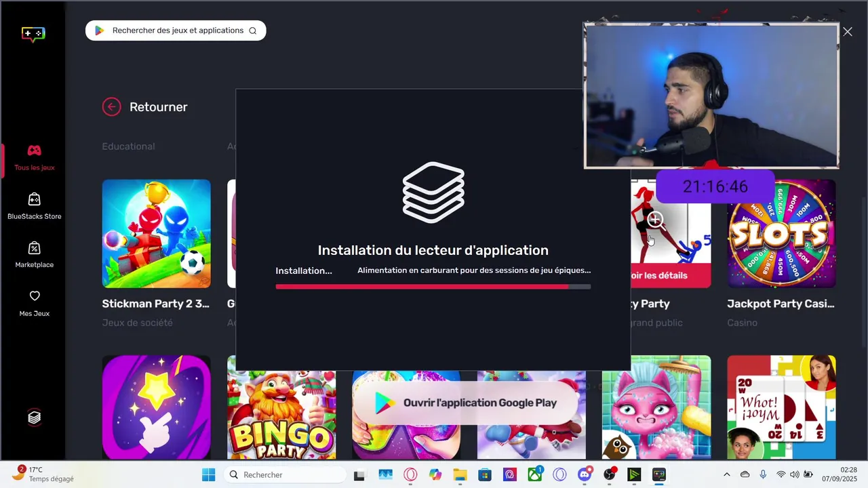Open File Explorer from the taskbar
This screenshot has width=868, height=488.
pos(460,475)
